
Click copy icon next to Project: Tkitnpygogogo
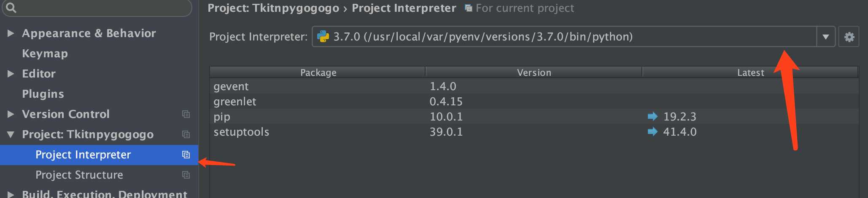click(186, 134)
